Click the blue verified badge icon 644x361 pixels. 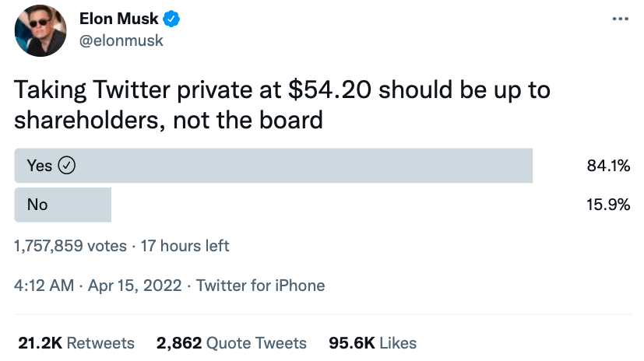tap(171, 19)
